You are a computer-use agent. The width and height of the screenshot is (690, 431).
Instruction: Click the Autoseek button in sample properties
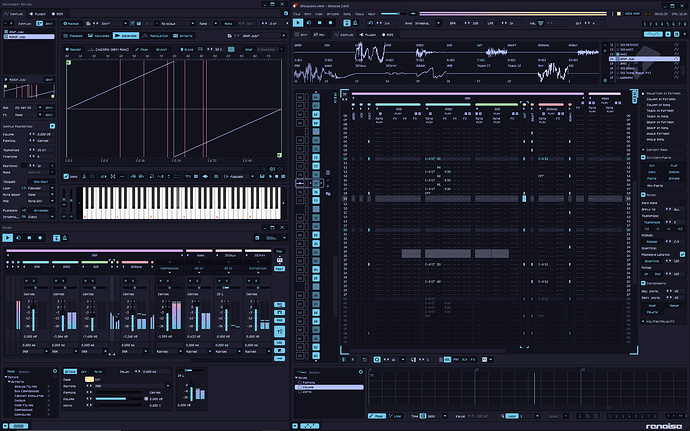point(41,210)
